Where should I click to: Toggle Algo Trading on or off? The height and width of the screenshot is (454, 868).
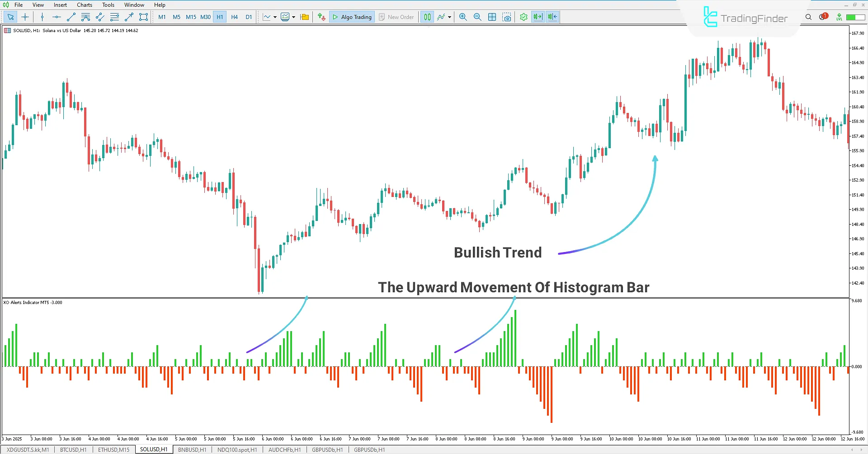pyautogui.click(x=352, y=17)
